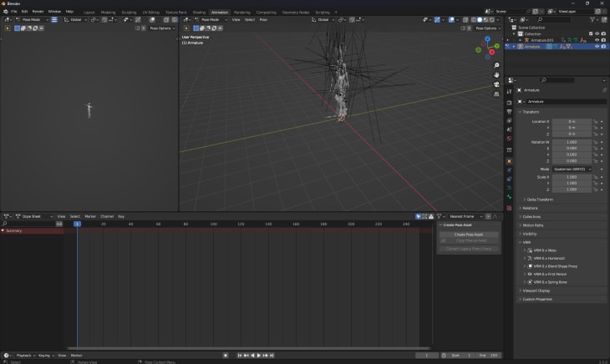Click the Create Pose Asset button
This screenshot has width=610, height=364.
468,234
